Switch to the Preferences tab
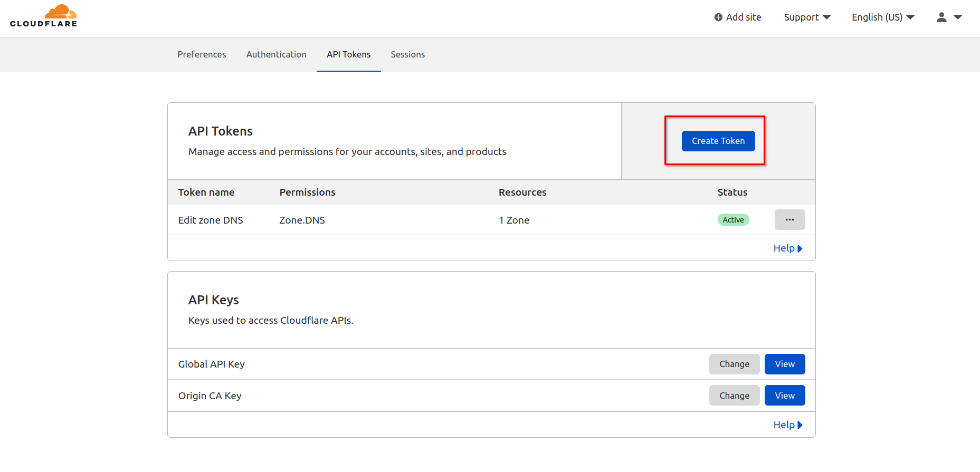The height and width of the screenshot is (472, 980). (x=202, y=54)
